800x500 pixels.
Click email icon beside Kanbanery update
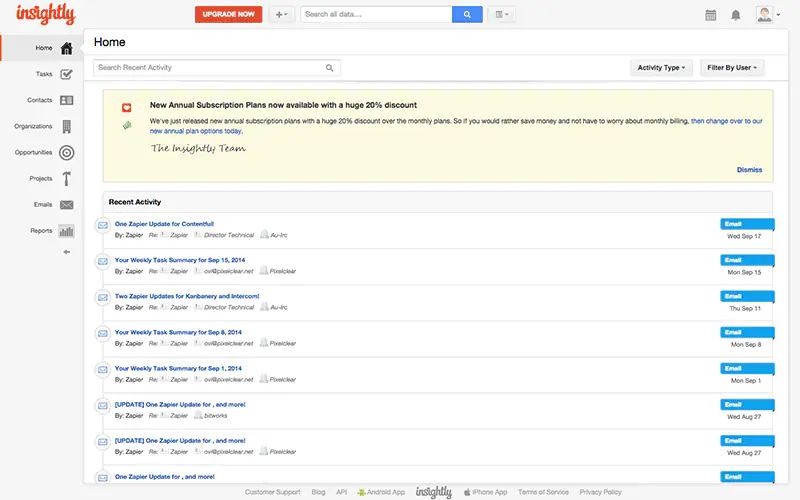pos(103,298)
